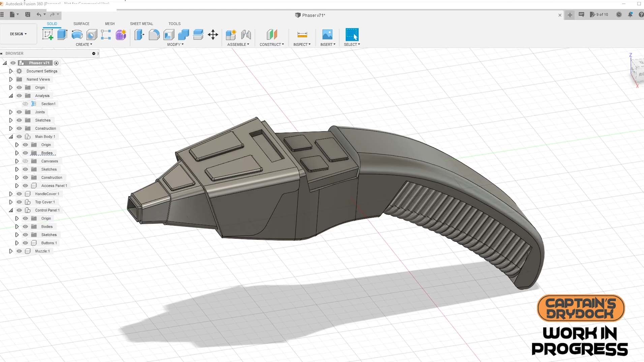Open the INSPECT dropdown menu
Viewport: 644px width, 362px height.
302,44
